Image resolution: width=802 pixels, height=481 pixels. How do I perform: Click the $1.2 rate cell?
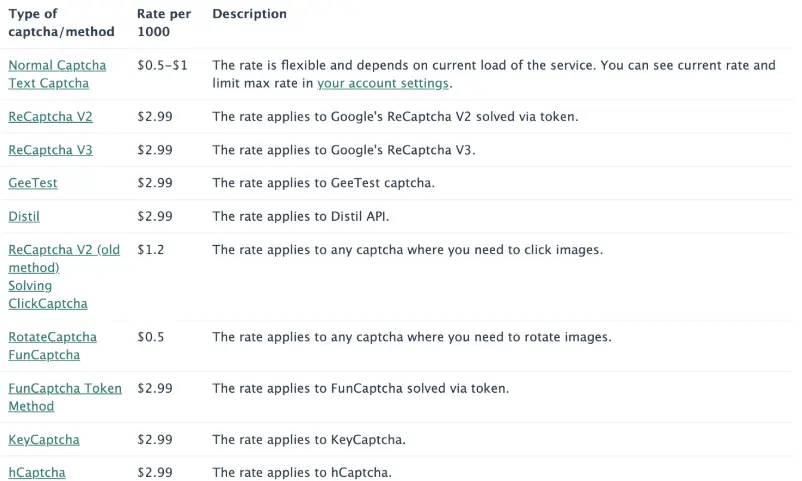[x=151, y=250]
